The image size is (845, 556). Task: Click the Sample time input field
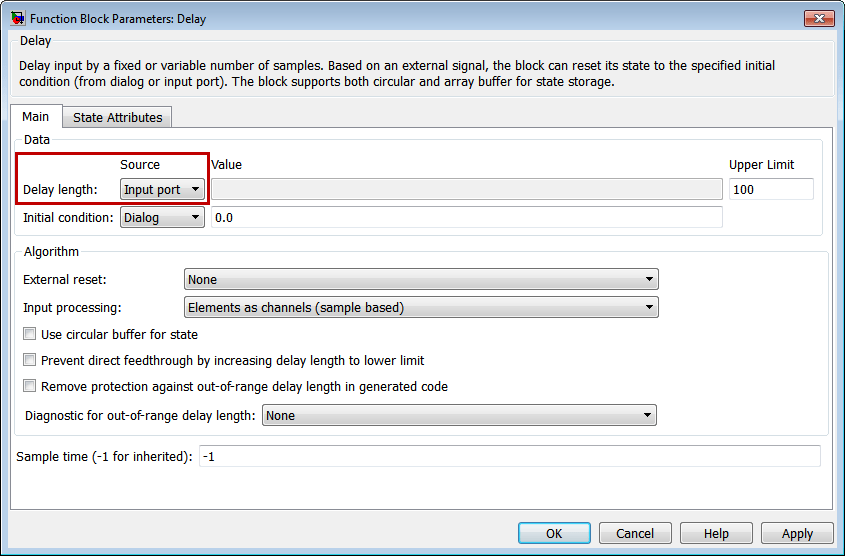coord(509,456)
